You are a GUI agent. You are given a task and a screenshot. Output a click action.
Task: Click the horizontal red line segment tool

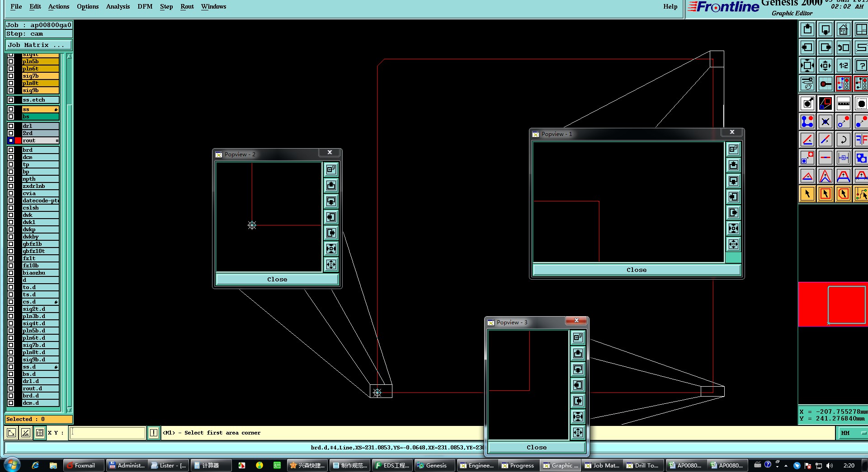(x=826, y=158)
